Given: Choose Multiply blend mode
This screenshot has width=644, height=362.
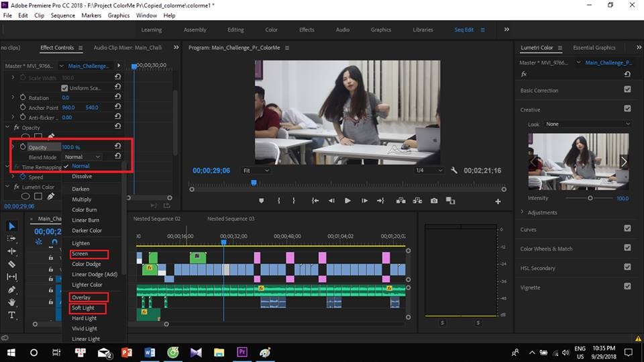Looking at the screenshot, I should (x=81, y=199).
